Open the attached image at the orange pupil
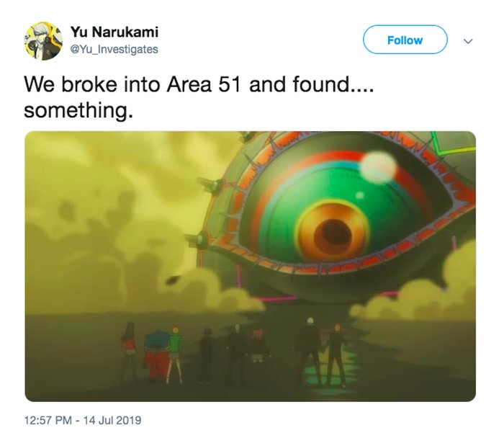The width and height of the screenshot is (504, 438). [333, 234]
